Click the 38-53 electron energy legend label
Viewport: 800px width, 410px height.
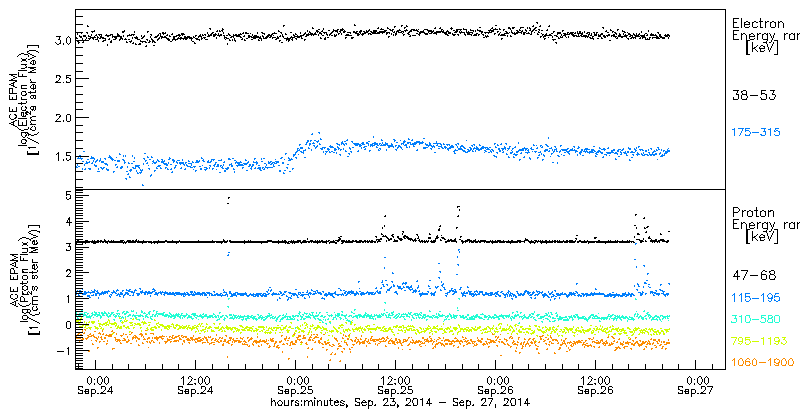click(x=754, y=96)
